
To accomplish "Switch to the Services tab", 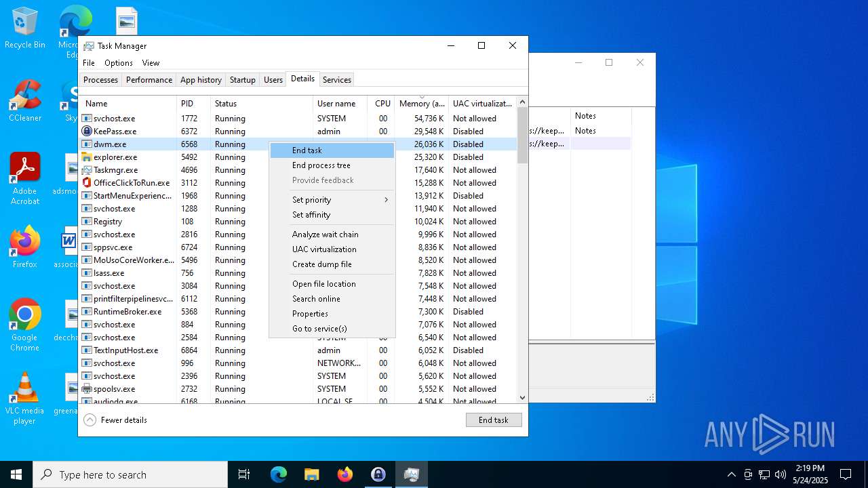I will [337, 80].
